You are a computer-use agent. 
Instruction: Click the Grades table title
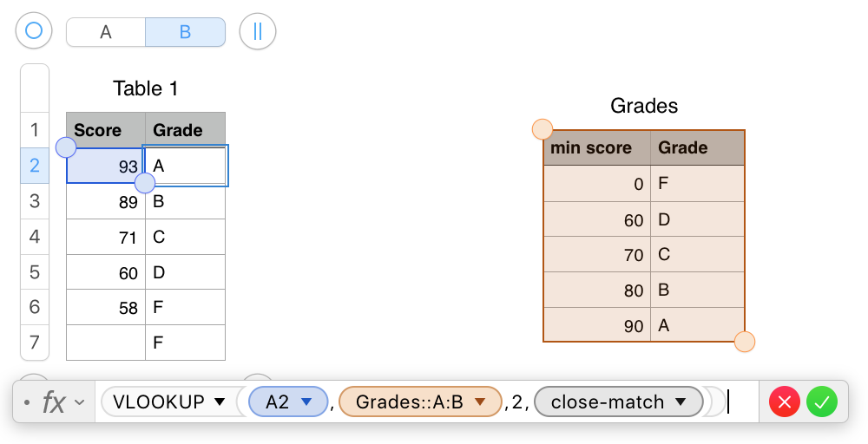[x=644, y=106]
